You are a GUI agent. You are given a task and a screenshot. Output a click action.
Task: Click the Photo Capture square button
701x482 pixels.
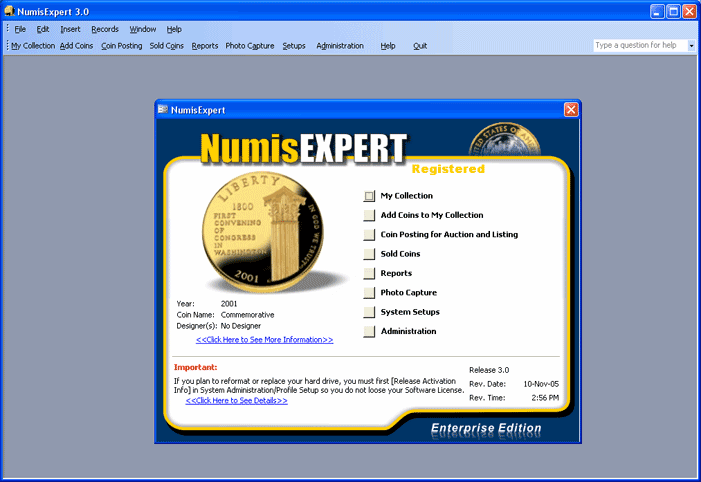coord(369,293)
